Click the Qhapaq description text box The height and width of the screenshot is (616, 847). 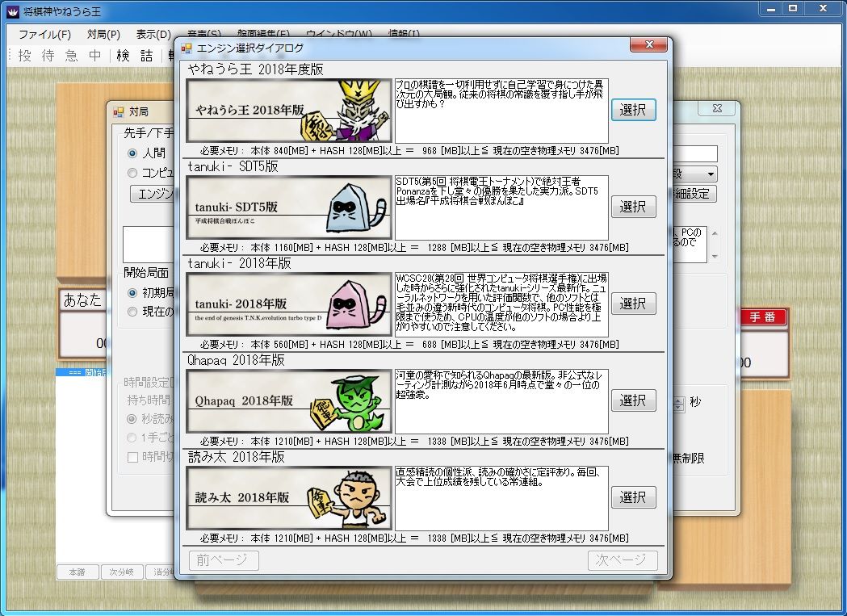501,401
